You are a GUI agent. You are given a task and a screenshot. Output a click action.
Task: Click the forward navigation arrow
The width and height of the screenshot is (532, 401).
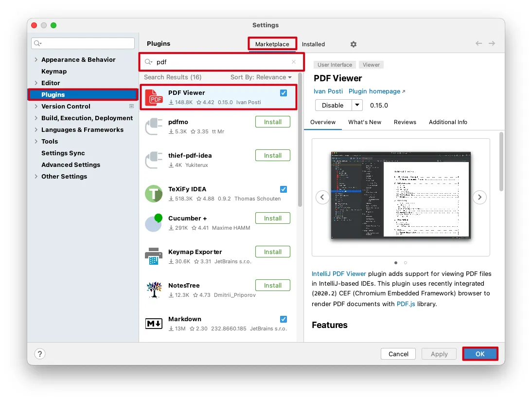[x=492, y=43]
